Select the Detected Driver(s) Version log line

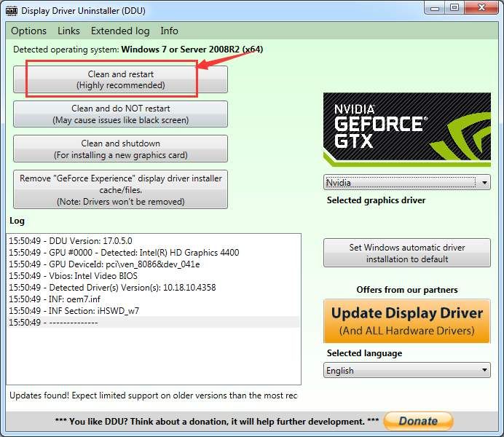coord(112,288)
